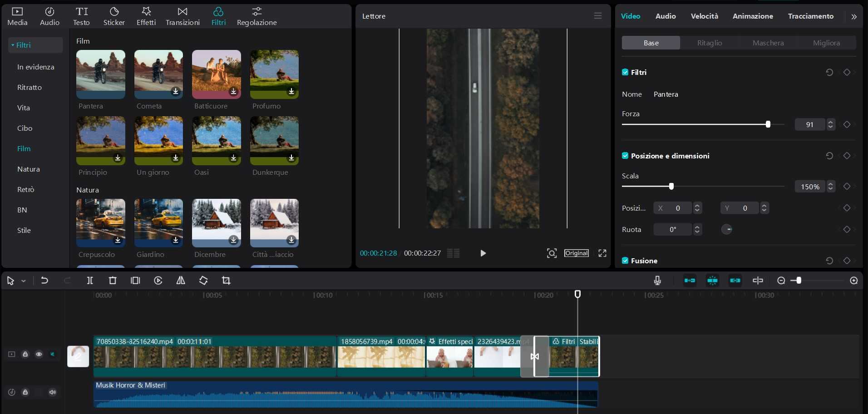Click the Original ratio button
This screenshot has height=414, width=868.
click(x=577, y=253)
